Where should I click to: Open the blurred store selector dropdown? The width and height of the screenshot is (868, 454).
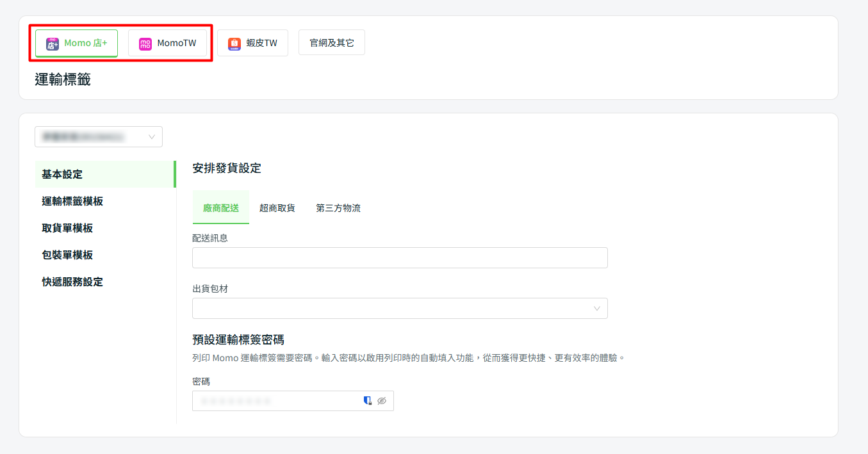[x=99, y=137]
